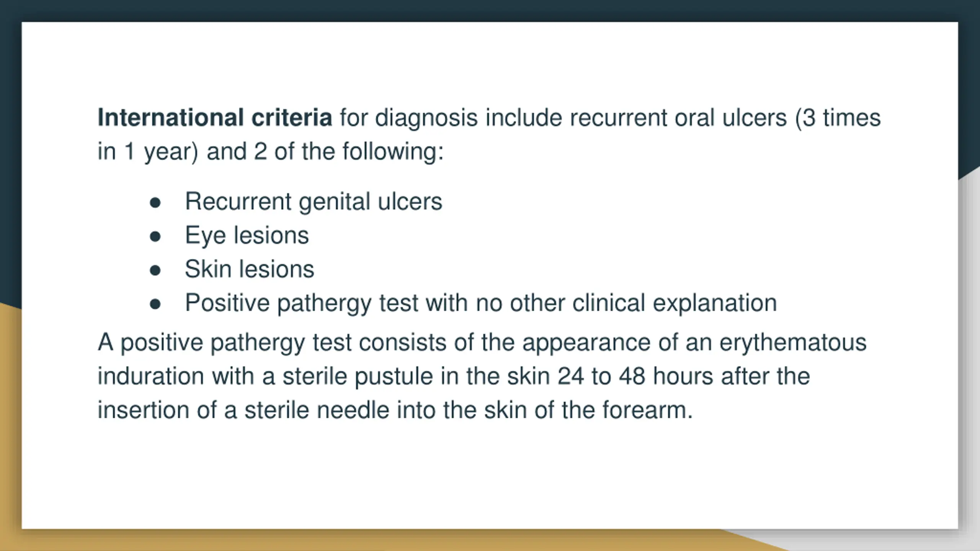Select "Positive pathergy test with no other clinical explanation"
Screen dimensions: 980x551
(481, 303)
